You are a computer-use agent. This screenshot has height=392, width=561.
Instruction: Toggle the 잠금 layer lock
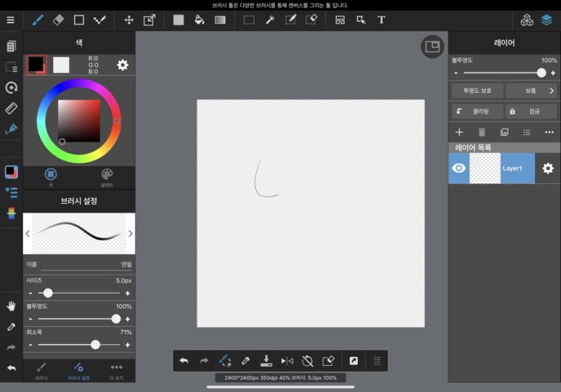pos(531,111)
